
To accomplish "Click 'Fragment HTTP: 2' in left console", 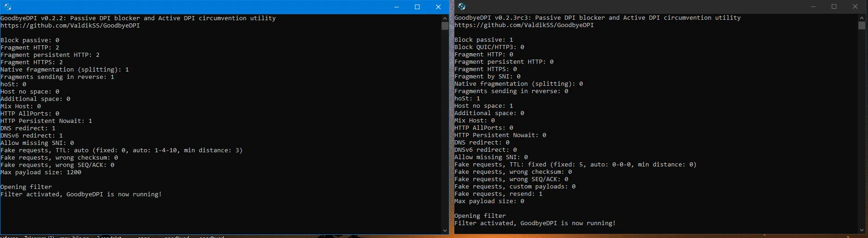I will (30, 48).
